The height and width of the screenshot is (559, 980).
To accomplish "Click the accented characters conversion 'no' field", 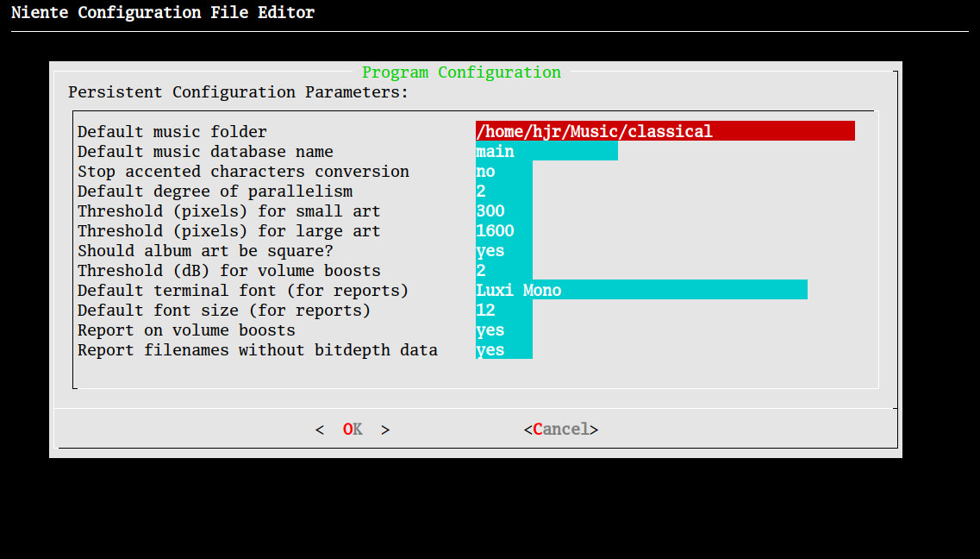I will coord(503,172).
